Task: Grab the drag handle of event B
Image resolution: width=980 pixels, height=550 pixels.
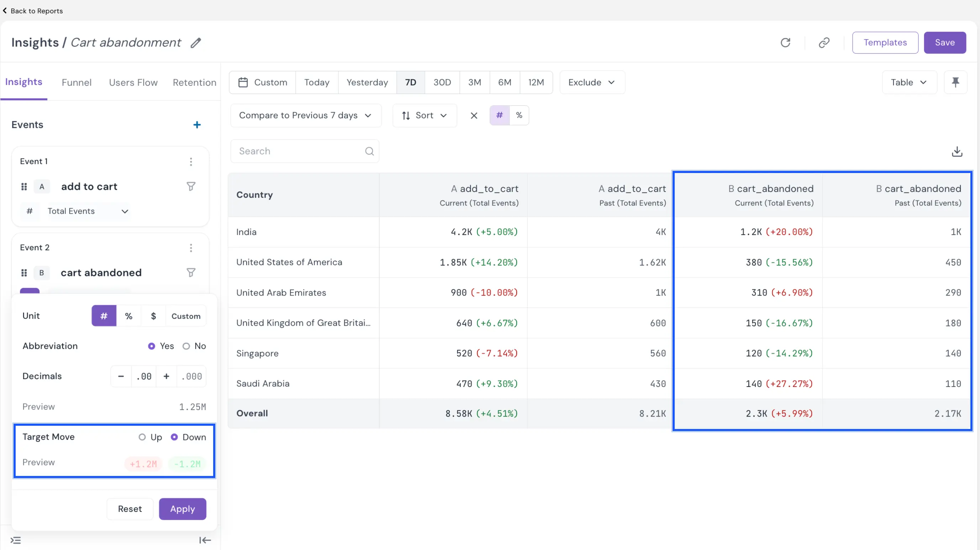Action: 24,273
